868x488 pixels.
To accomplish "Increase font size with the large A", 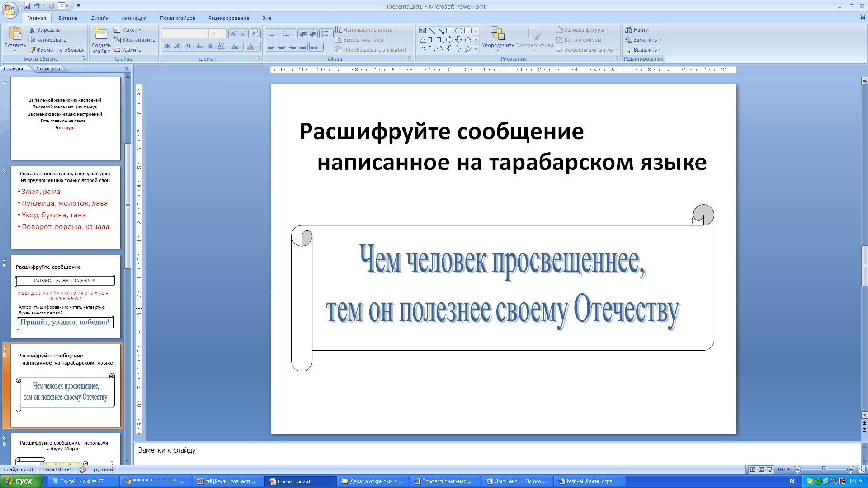I will pyautogui.click(x=233, y=34).
